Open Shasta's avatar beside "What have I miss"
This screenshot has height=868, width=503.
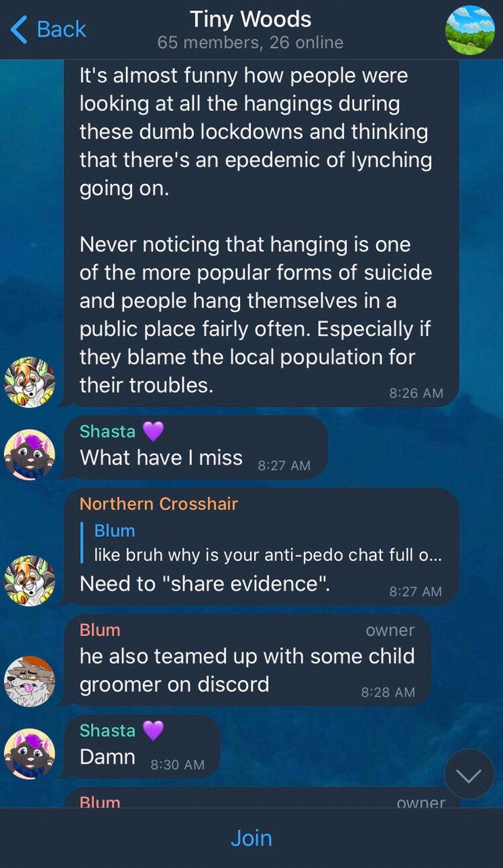pos(29,454)
